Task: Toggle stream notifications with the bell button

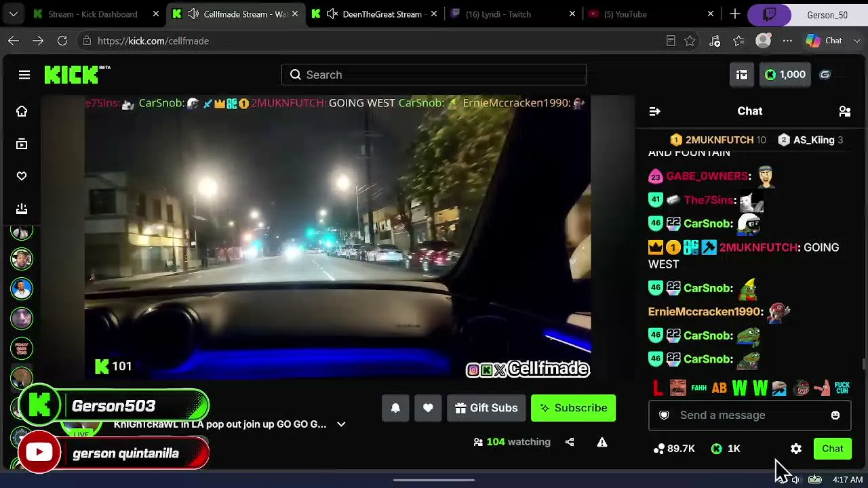Action: pyautogui.click(x=395, y=408)
